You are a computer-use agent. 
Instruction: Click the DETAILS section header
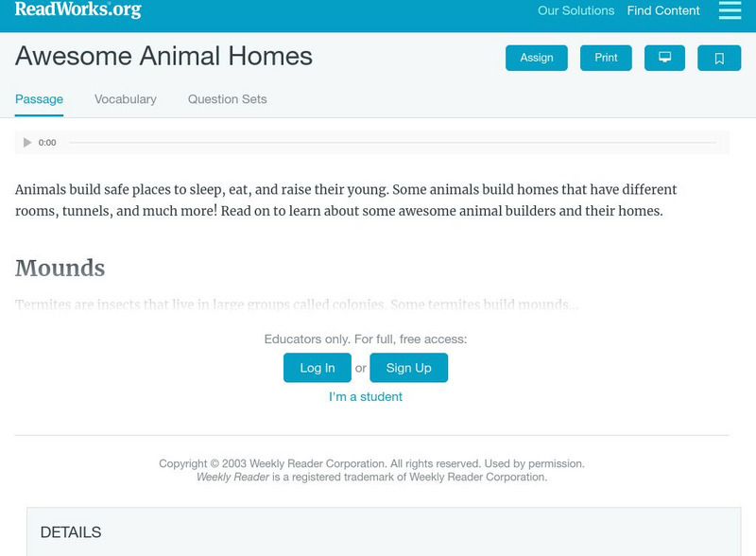tap(71, 532)
